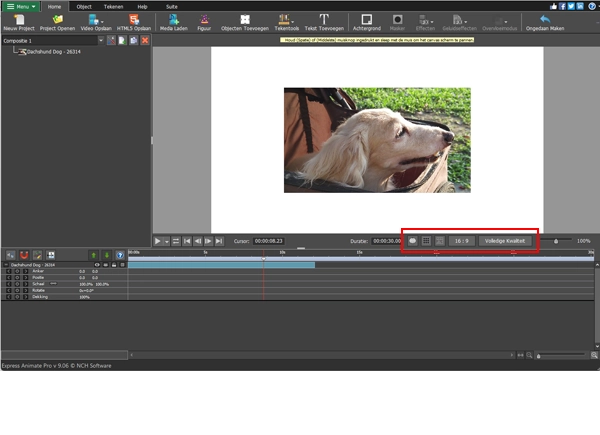Click the thumbs-up like icon
Screen dimensions: 600x435
(553, 6)
